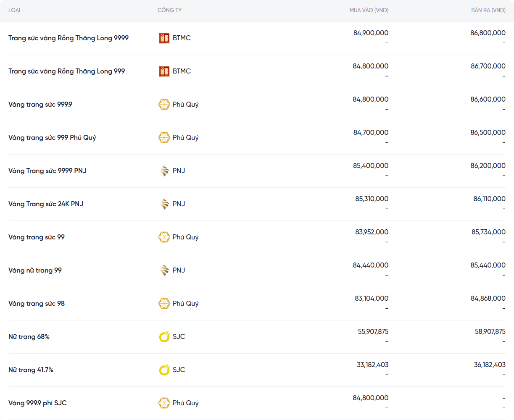Click the CÔNG TY column header
The width and height of the screenshot is (514, 420).
[x=169, y=10]
